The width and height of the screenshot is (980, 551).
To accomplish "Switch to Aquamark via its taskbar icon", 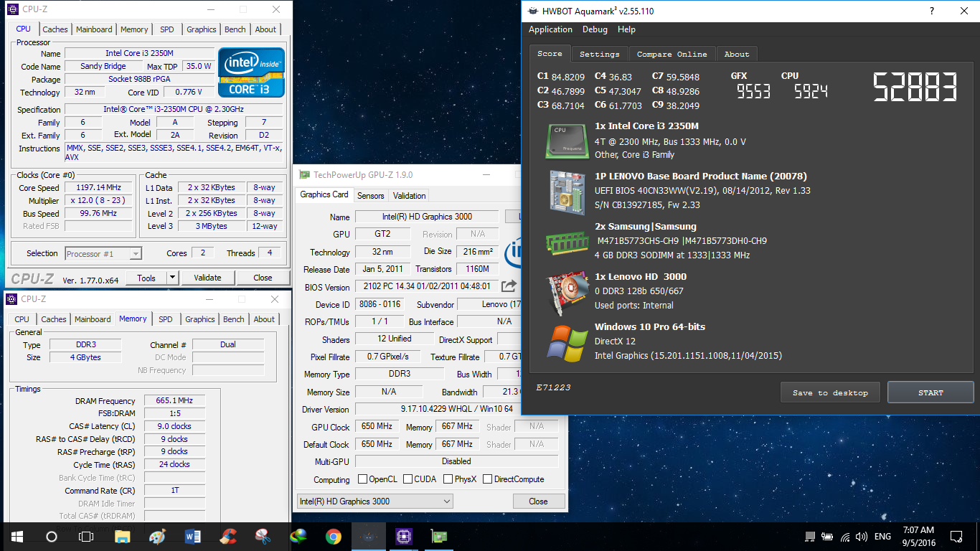I will coord(369,536).
